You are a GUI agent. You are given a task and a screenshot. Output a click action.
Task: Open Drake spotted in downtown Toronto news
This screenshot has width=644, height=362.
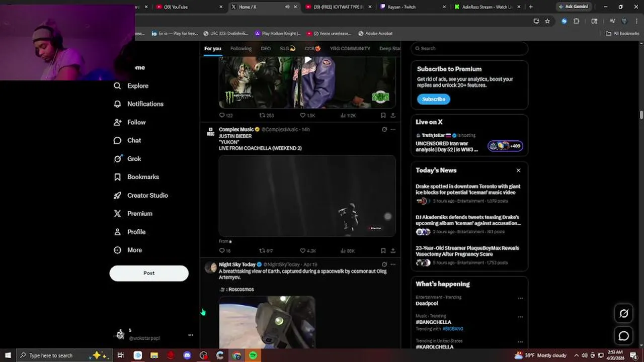click(x=468, y=190)
